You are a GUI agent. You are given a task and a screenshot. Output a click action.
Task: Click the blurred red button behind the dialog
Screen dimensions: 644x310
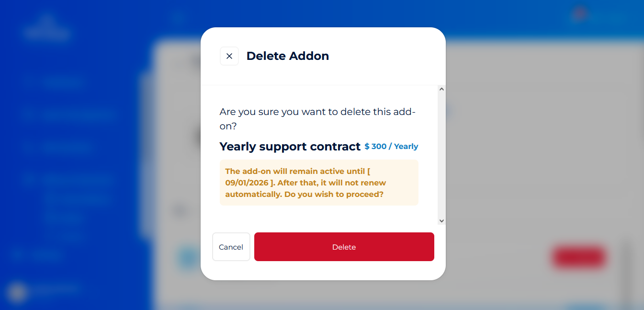pyautogui.click(x=579, y=257)
